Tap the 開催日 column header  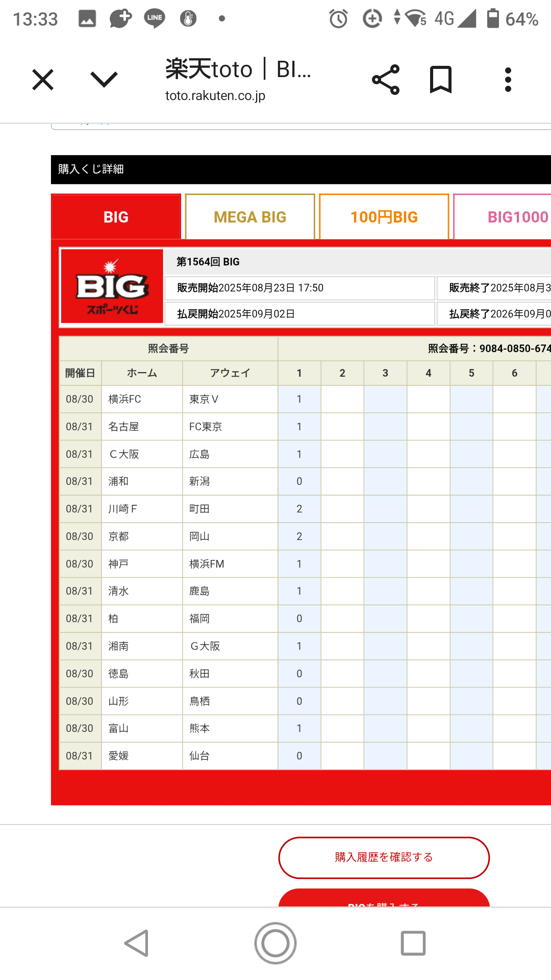click(x=80, y=373)
